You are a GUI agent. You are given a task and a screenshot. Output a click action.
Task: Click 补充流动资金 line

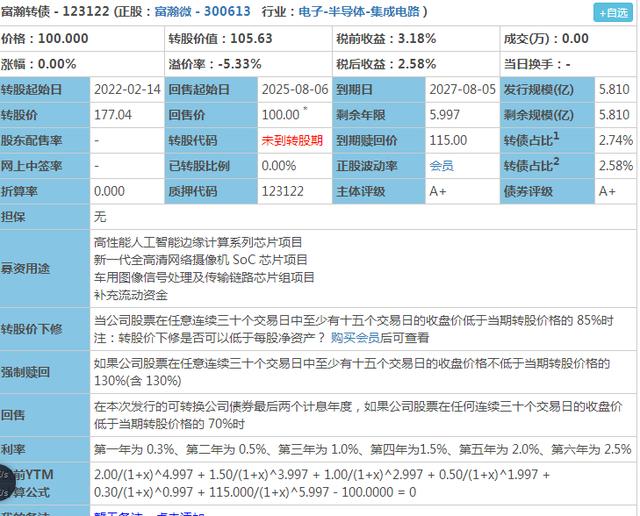[131, 295]
